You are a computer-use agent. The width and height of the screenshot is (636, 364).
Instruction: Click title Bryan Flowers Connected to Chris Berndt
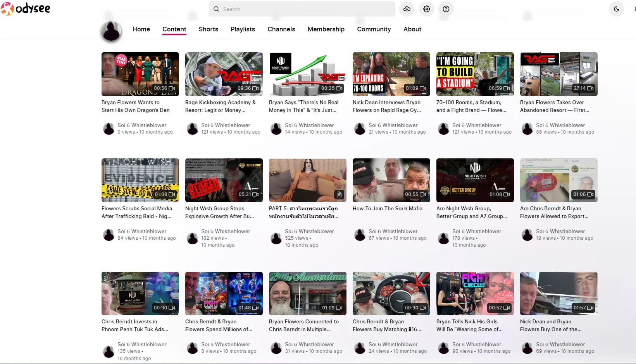point(304,325)
